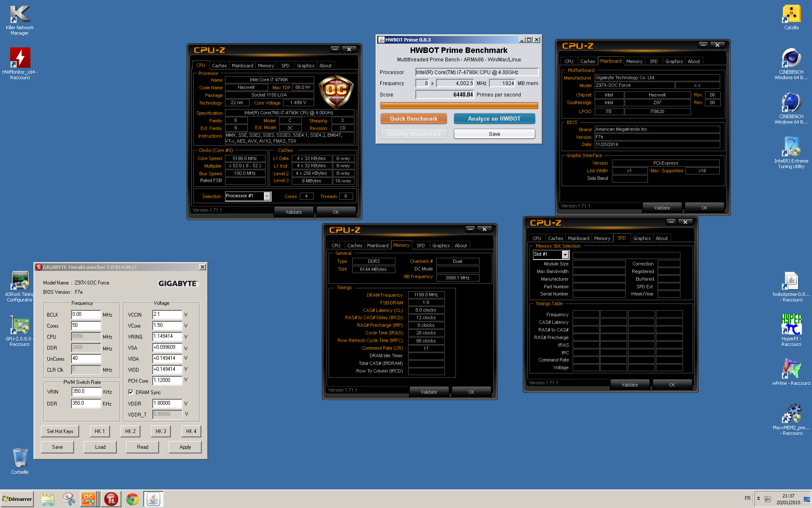Open the Corbeille recycle bin
Image resolution: width=812 pixels, height=508 pixels.
point(20,461)
